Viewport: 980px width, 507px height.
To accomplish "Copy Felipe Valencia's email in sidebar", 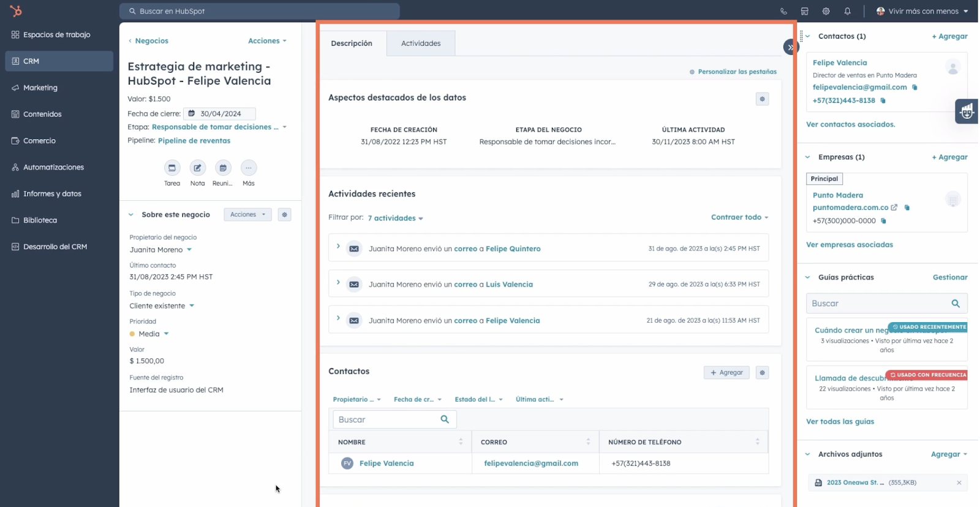I will click(x=914, y=88).
